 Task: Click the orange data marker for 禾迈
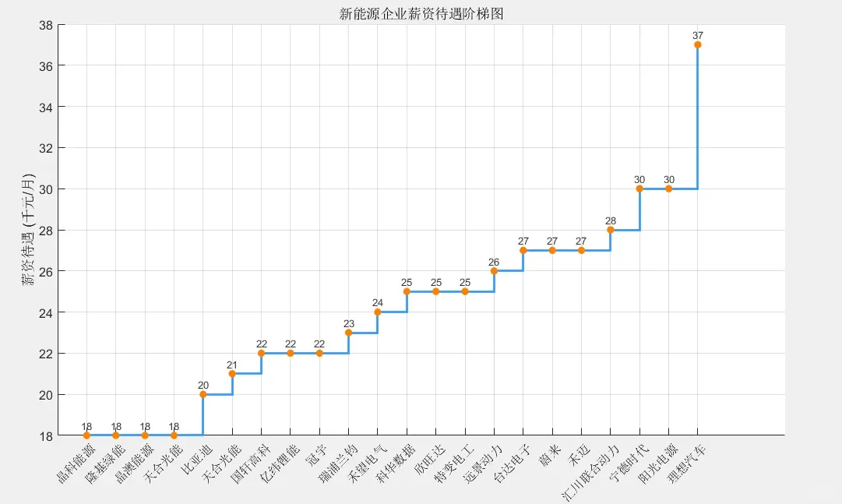pos(581,250)
